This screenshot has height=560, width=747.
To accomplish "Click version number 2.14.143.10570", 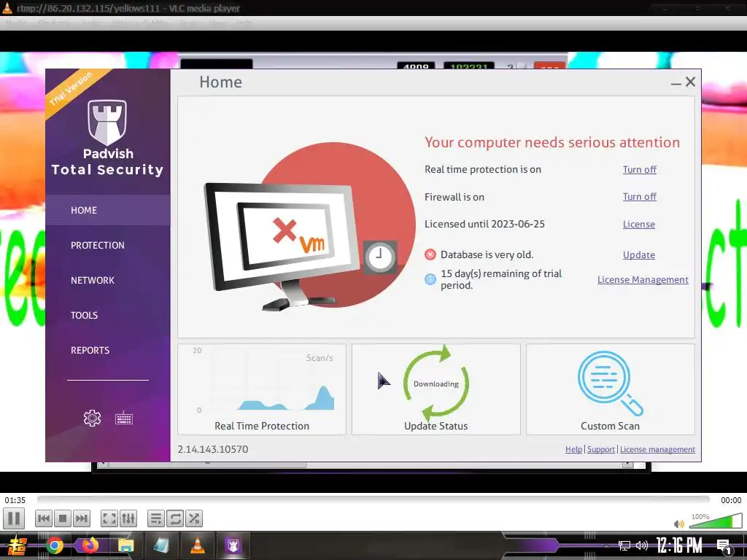I will 212,449.
